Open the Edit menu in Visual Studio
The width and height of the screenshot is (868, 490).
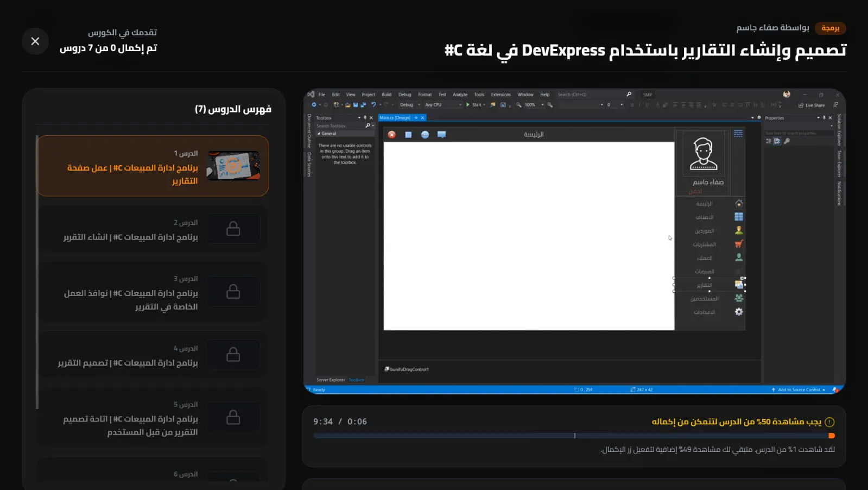(335, 95)
